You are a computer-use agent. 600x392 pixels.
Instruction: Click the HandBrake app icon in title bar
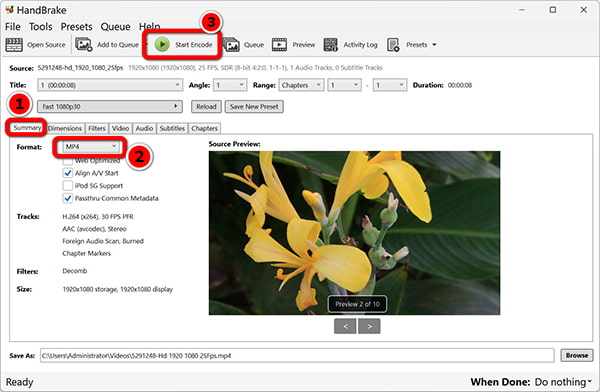click(x=10, y=9)
